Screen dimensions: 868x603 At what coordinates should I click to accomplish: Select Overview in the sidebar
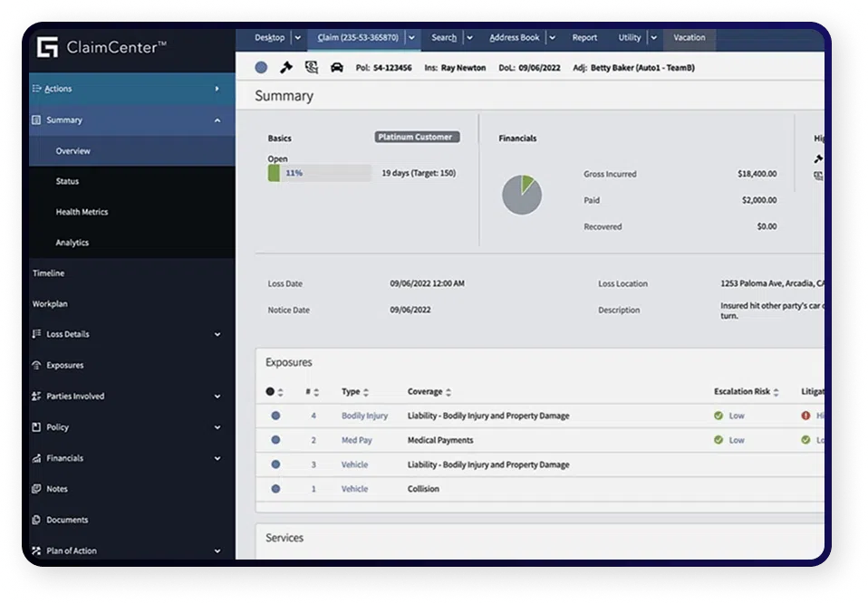tap(132, 151)
